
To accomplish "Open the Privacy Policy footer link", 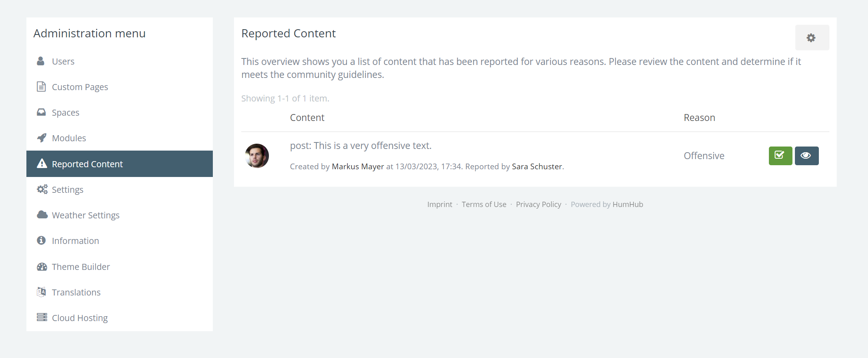I will (538, 205).
